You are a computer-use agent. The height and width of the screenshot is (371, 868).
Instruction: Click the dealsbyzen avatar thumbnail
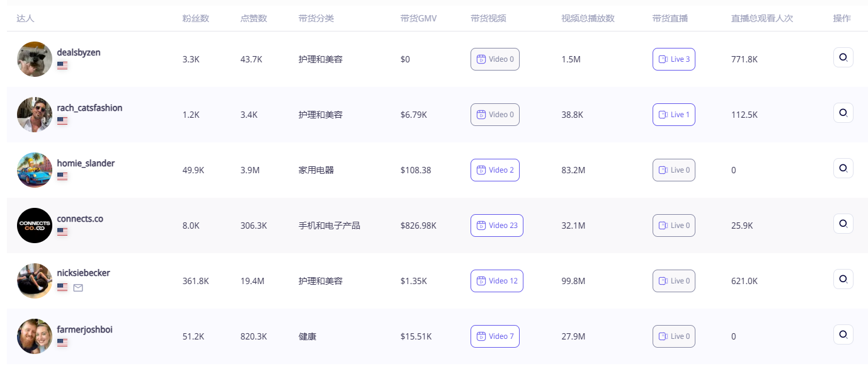pos(35,59)
